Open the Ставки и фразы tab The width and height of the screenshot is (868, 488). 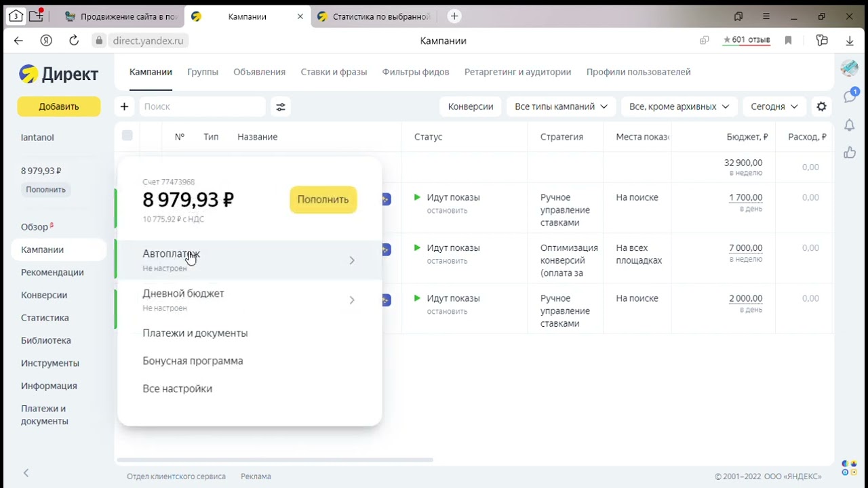[x=334, y=72]
